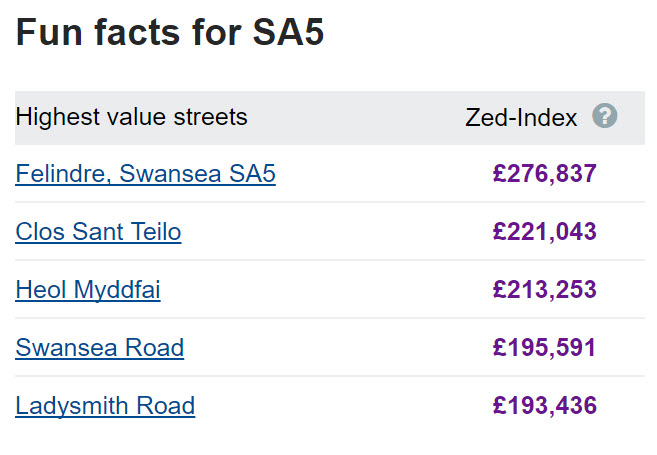Click the word Ladysmith in last street link
Viewport: 657px width, 455px height.
tap(72, 406)
